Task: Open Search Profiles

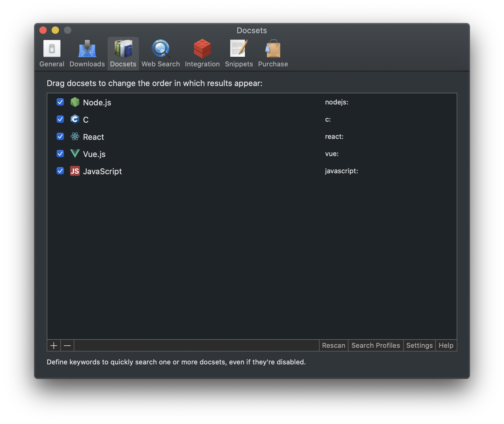Action: [x=376, y=346]
